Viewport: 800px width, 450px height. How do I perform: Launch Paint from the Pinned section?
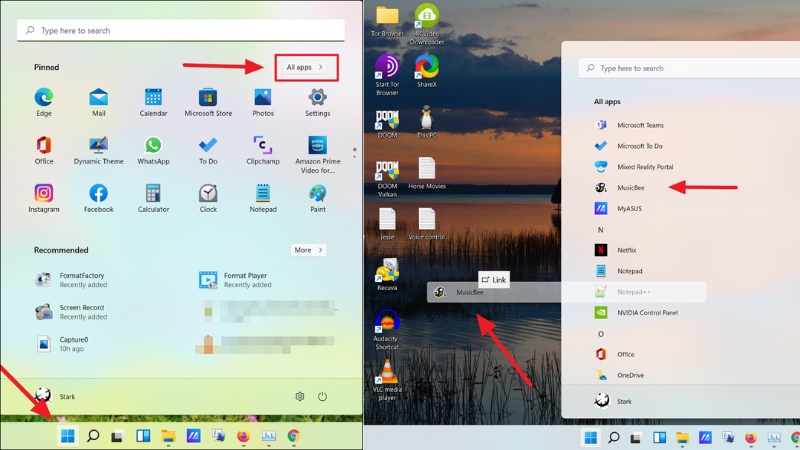point(317,198)
